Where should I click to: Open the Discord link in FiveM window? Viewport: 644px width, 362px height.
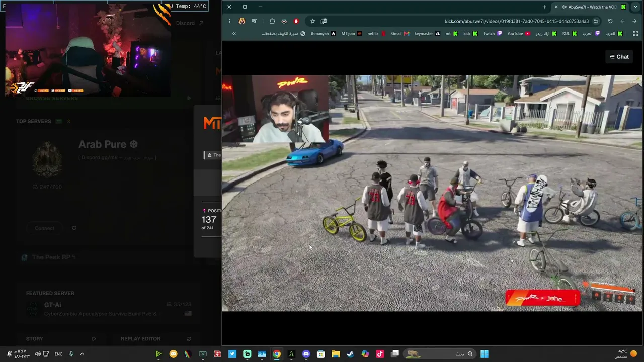pos(190,23)
